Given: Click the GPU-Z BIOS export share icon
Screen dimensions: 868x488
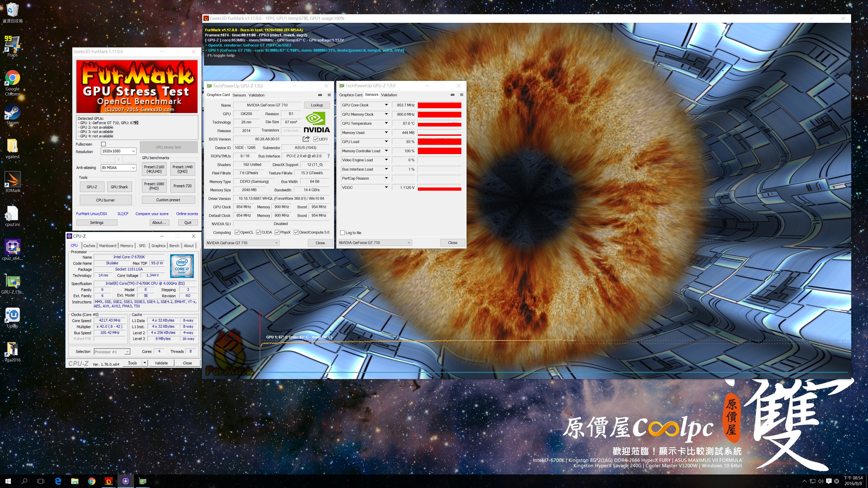Looking at the screenshot, I should click(x=306, y=139).
